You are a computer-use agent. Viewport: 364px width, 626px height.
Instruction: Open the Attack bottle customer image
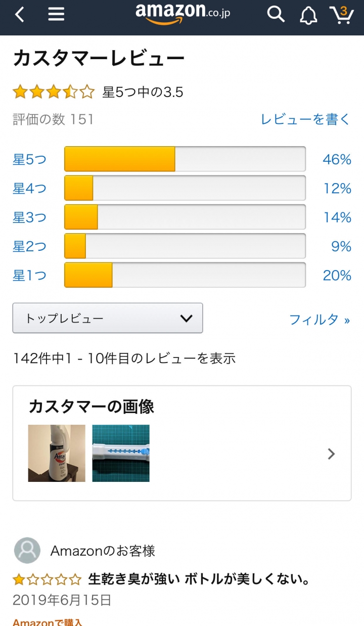coord(57,453)
